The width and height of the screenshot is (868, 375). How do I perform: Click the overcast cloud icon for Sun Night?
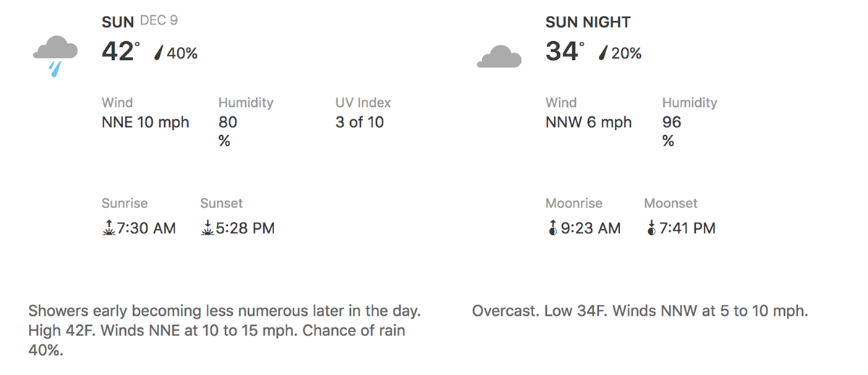[499, 56]
